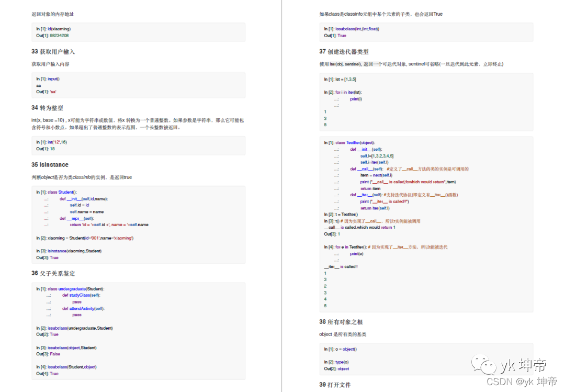Click the code line "self.id = id"
Image resolution: width=565 pixels, height=392 pixels.
pyautogui.click(x=80, y=205)
